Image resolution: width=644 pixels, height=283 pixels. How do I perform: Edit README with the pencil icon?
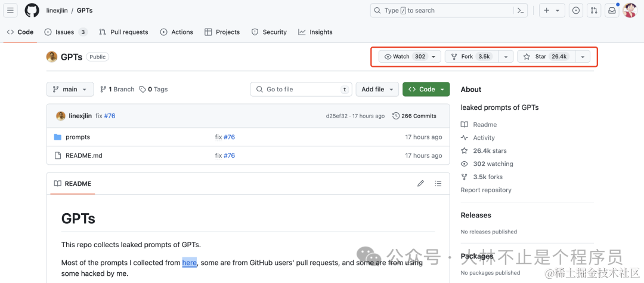[x=420, y=183]
